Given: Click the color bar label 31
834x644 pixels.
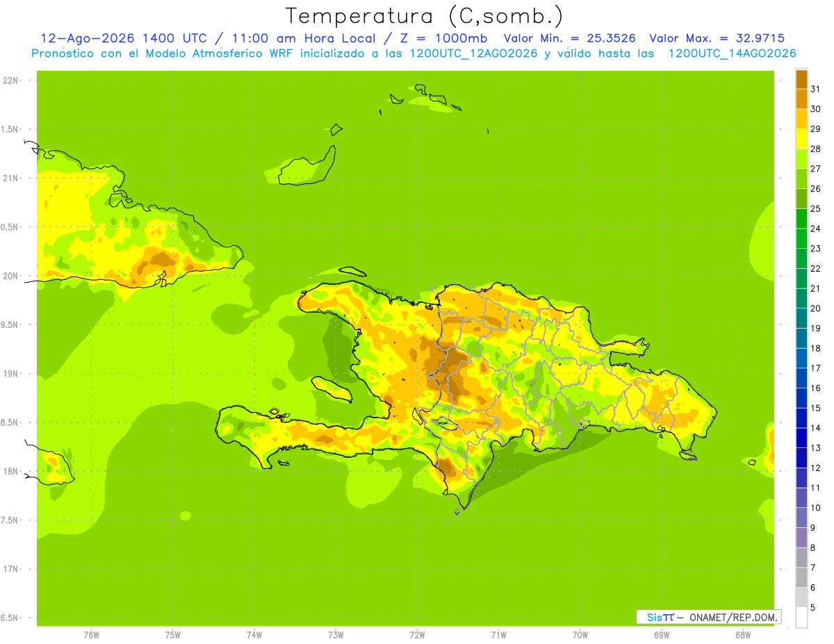Looking at the screenshot, I should (815, 89).
